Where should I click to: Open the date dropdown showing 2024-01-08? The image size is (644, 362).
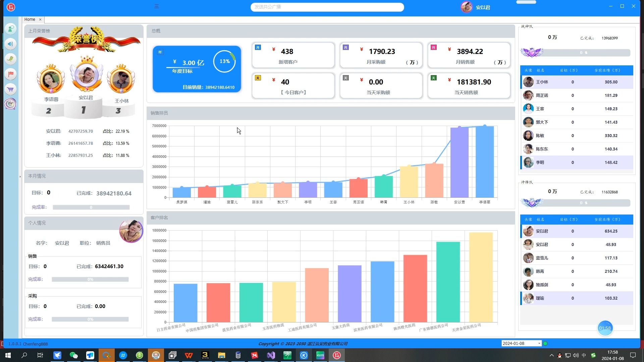(x=539, y=343)
